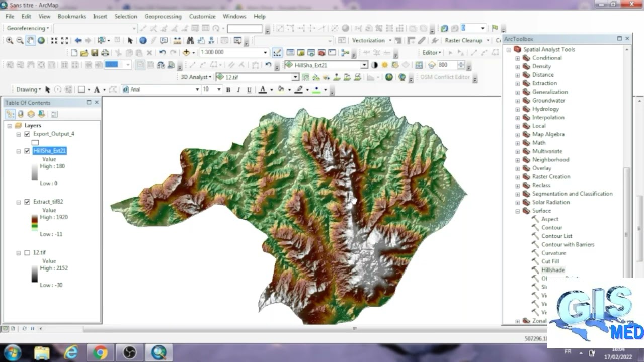Open the map scale dropdown

click(x=265, y=53)
